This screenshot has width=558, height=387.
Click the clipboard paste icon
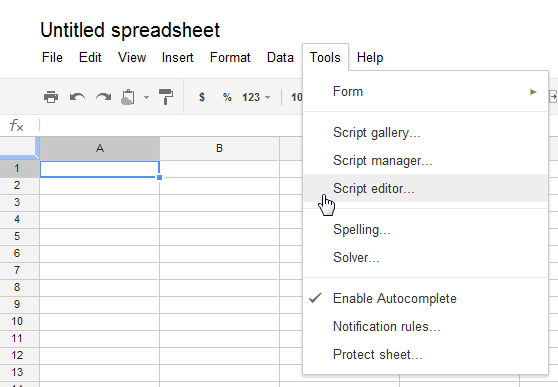coord(128,97)
